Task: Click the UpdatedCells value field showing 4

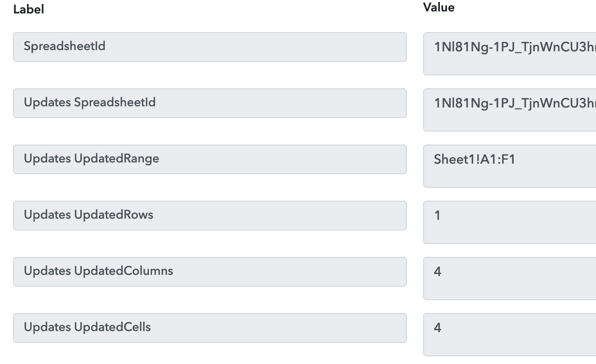Action: click(510, 335)
